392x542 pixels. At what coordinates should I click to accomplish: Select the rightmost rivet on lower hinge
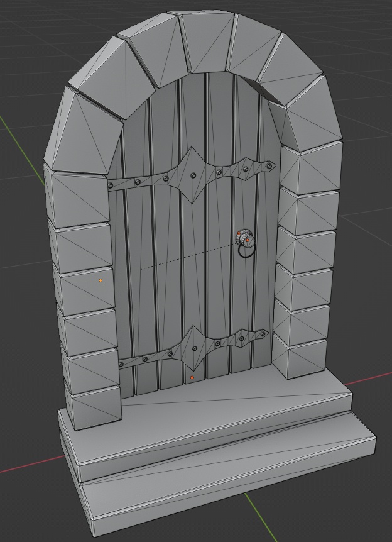pyautogui.click(x=263, y=335)
